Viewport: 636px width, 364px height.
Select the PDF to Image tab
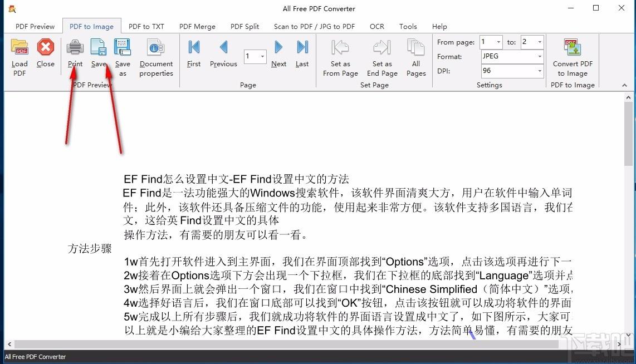(x=92, y=26)
